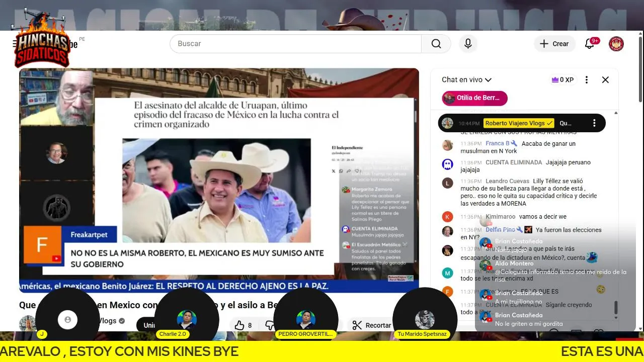
Task: Click 'vamos a decir we' chat message
Action: click(x=542, y=217)
